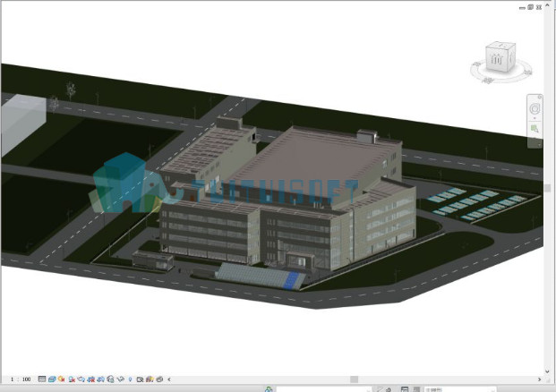Click the Editable Only filter icon
Viewport: 556px width, 392px height.
380,389
